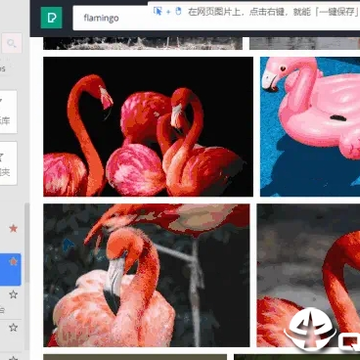
Task: Open the preening flamingo photo
Action: [x=146, y=275]
